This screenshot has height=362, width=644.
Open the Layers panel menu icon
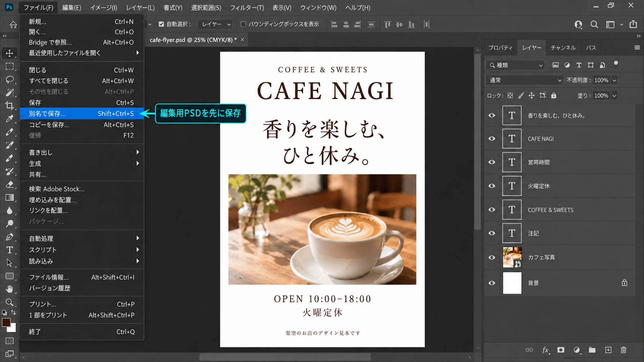pos(637,48)
